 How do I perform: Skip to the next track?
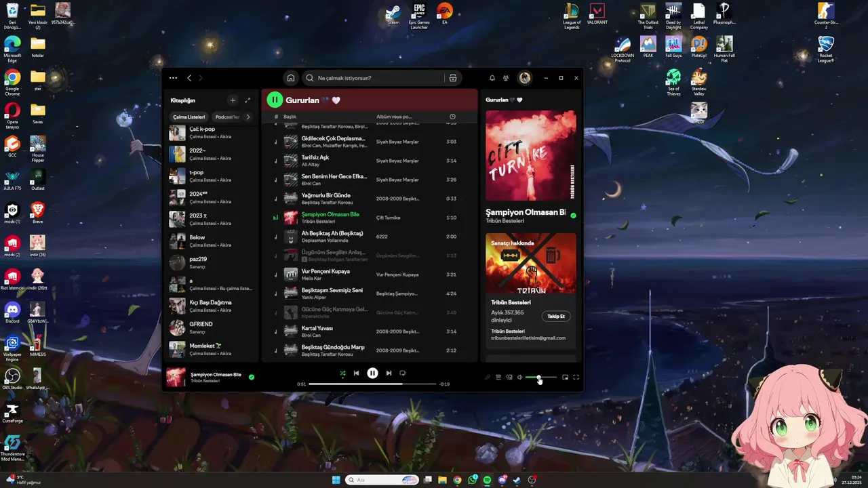[389, 373]
